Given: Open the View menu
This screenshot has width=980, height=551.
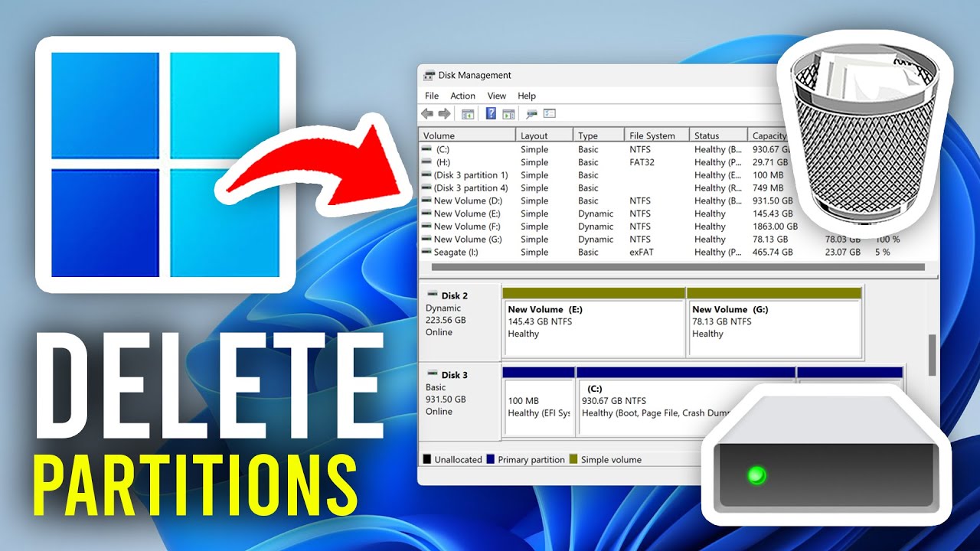Looking at the screenshot, I should [x=497, y=96].
